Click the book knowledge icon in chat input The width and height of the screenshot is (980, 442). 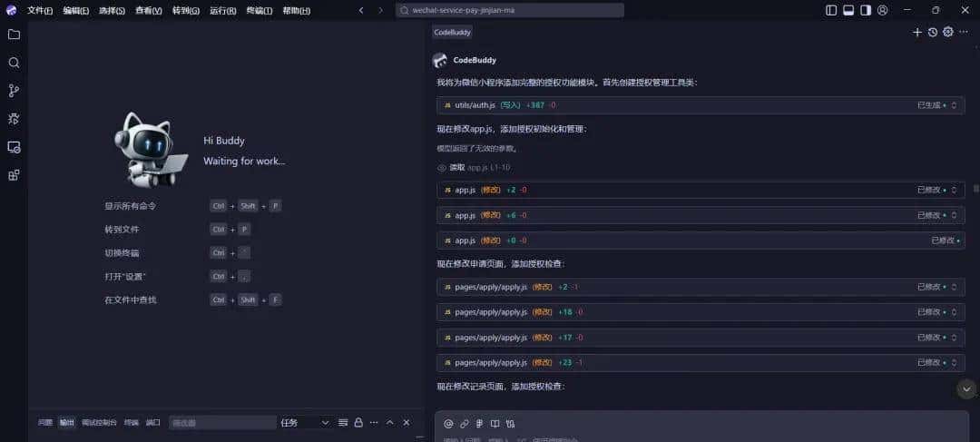(x=495, y=423)
